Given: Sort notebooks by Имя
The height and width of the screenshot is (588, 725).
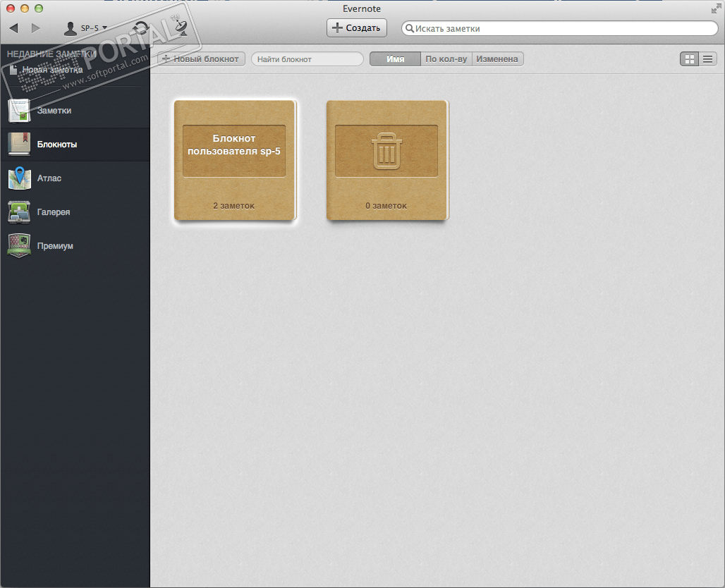Looking at the screenshot, I should 396,59.
